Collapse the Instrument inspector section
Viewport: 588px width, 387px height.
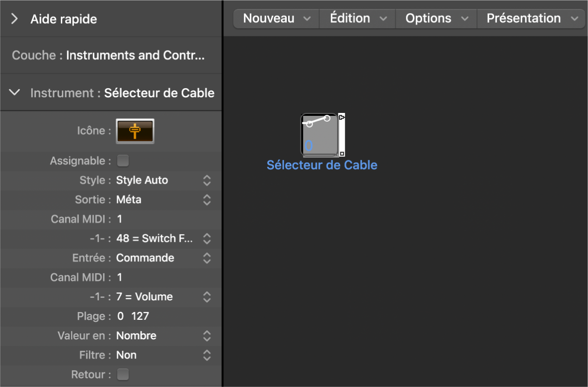pos(15,92)
